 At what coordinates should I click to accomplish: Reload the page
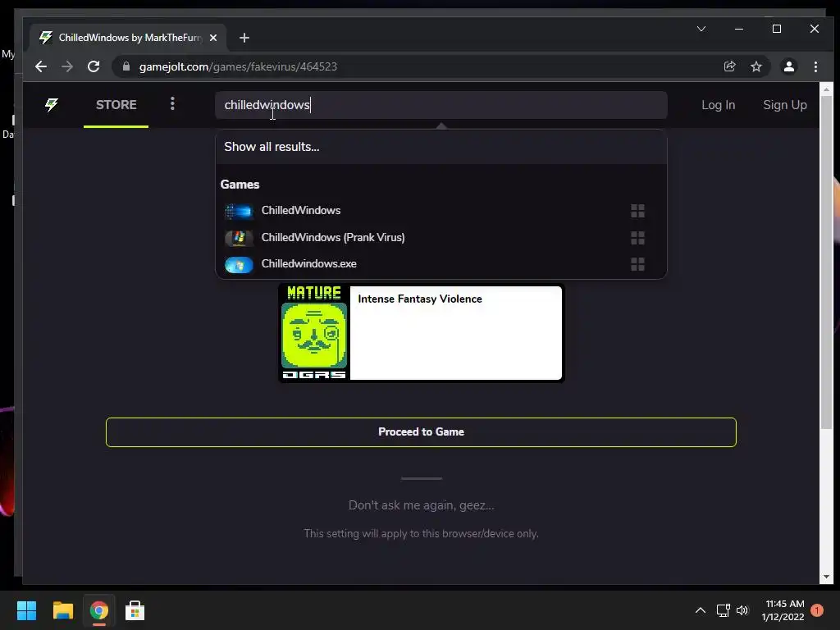pyautogui.click(x=94, y=66)
